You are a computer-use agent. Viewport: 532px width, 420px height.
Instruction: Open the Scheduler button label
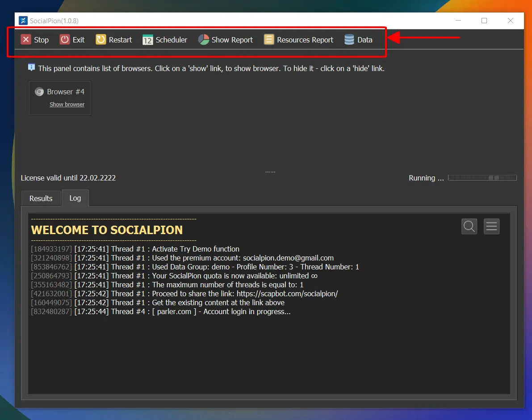click(x=172, y=40)
